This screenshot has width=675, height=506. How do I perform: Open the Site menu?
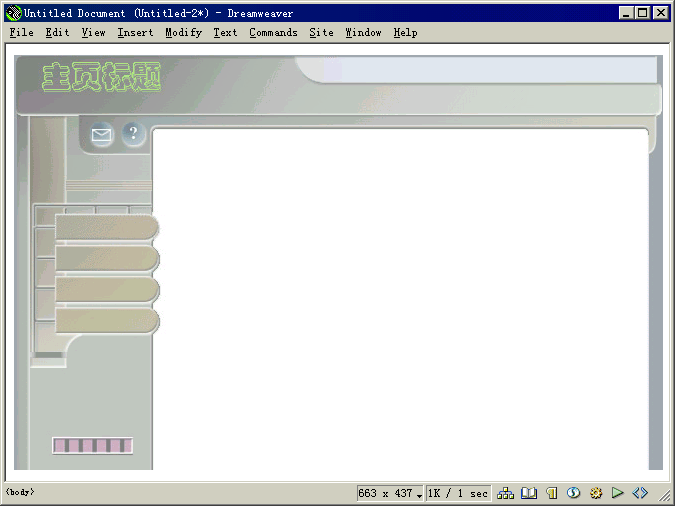(321, 32)
